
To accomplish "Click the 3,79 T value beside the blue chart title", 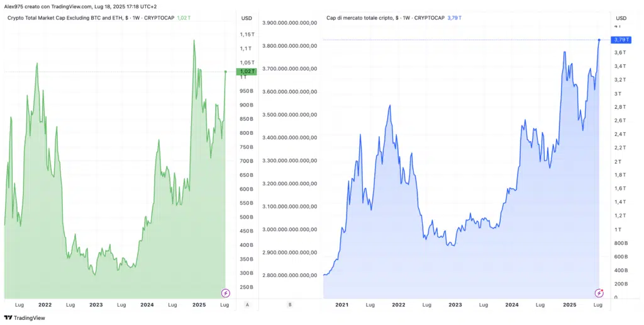I will pyautogui.click(x=454, y=18).
